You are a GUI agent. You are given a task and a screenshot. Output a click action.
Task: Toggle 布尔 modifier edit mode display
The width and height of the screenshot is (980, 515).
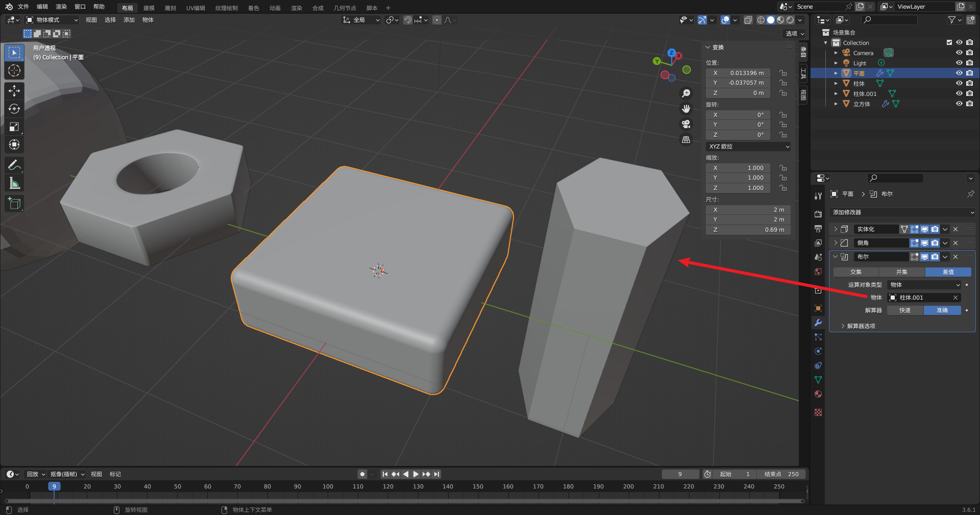coord(914,257)
